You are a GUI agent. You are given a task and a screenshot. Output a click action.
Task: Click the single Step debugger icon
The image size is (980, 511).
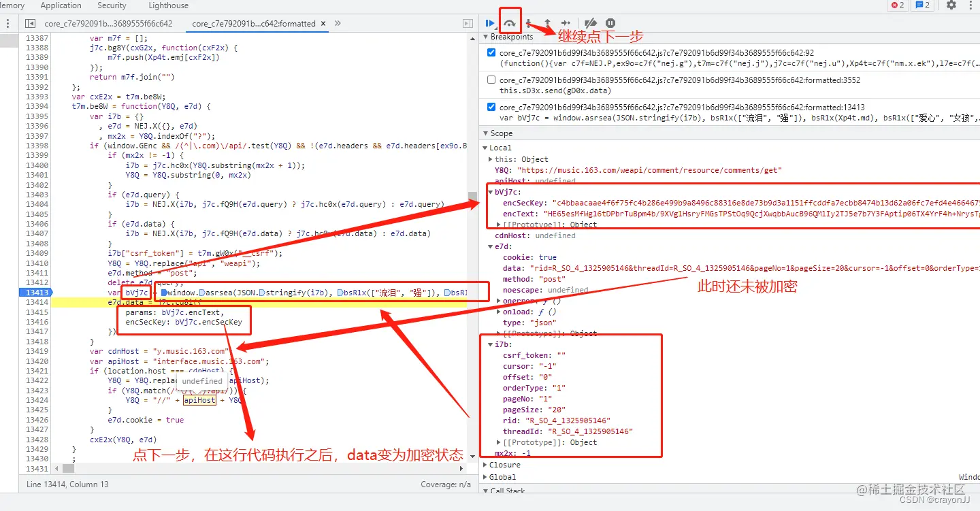pos(566,23)
